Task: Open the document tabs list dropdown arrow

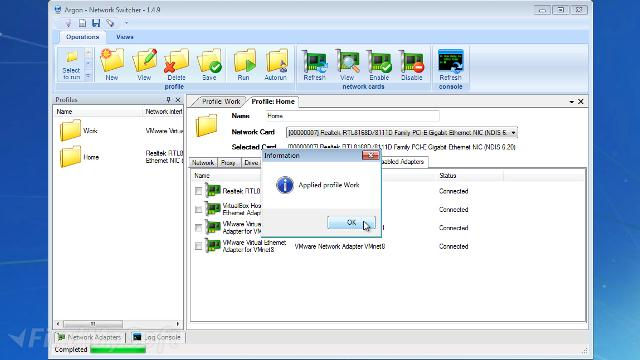Action: pyautogui.click(x=572, y=102)
